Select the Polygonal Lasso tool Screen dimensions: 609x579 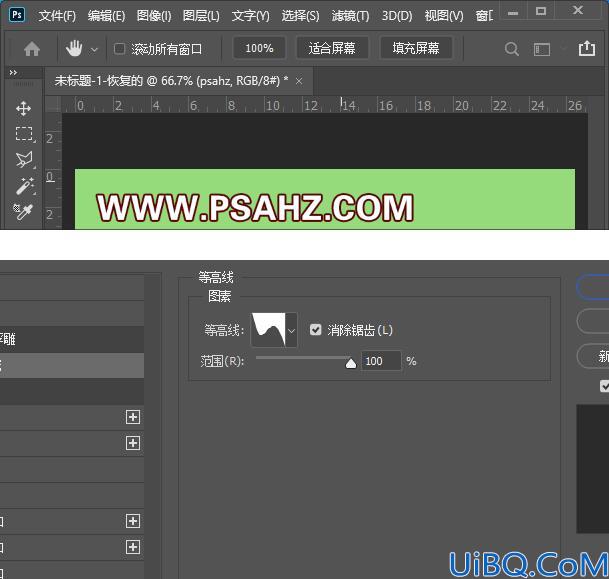24,160
